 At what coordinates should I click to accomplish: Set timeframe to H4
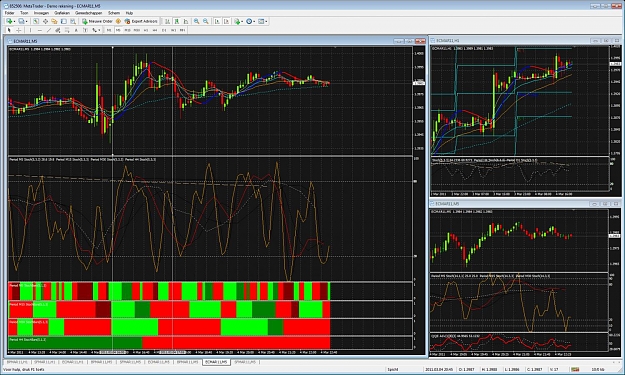(x=155, y=30)
